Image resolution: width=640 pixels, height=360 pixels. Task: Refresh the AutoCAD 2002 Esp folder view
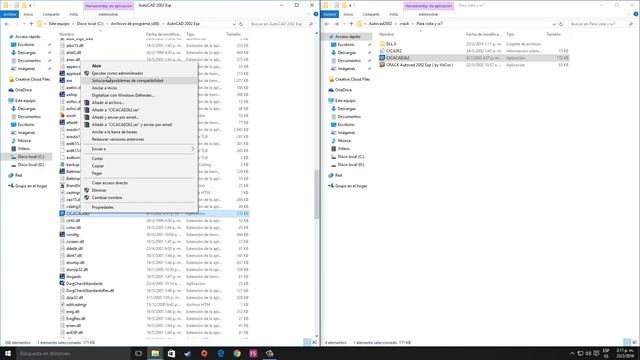pos(241,24)
